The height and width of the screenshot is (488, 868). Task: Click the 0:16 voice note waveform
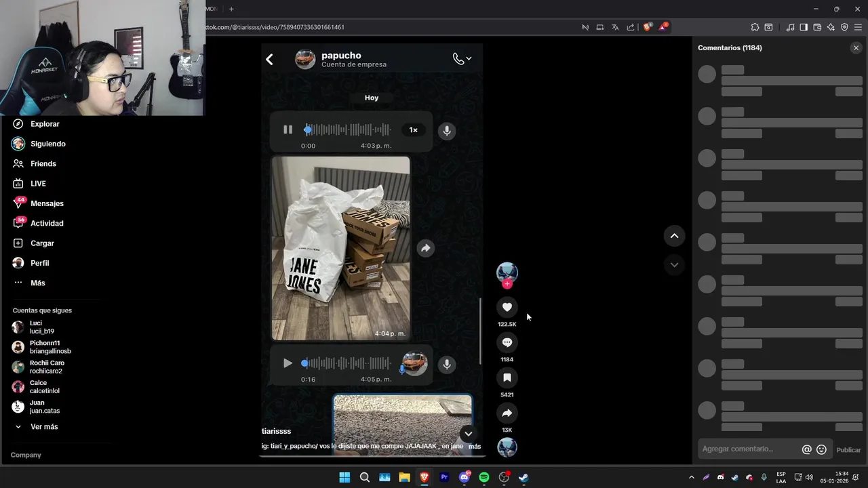coord(346,363)
